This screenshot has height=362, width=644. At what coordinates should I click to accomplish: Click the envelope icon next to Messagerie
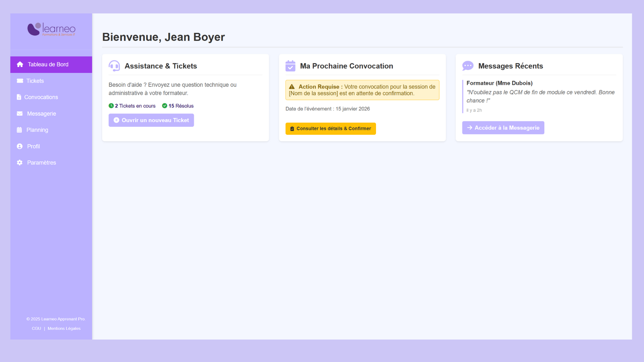(x=20, y=114)
